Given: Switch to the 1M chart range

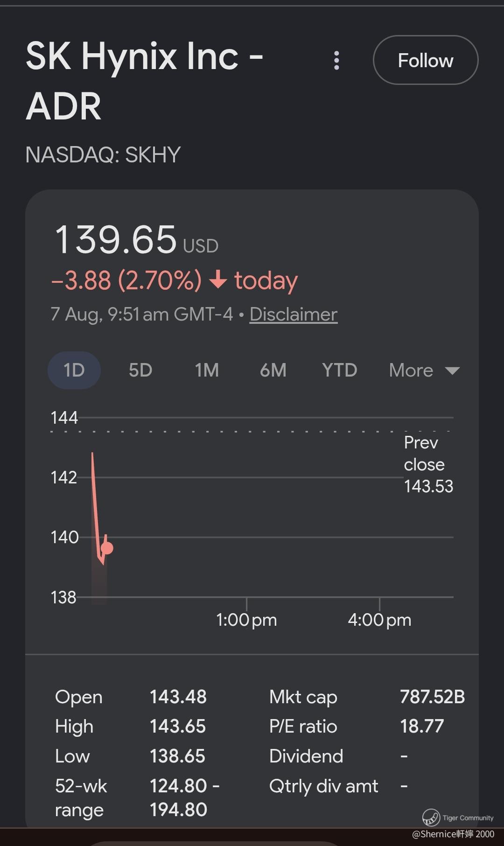Looking at the screenshot, I should pyautogui.click(x=207, y=370).
